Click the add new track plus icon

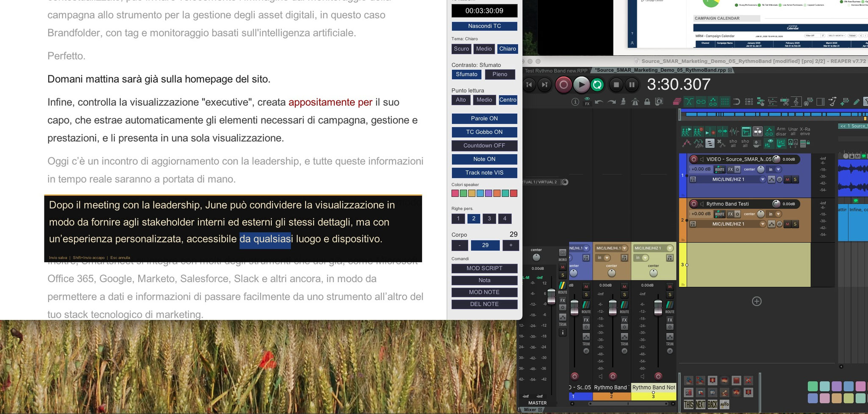tap(757, 301)
